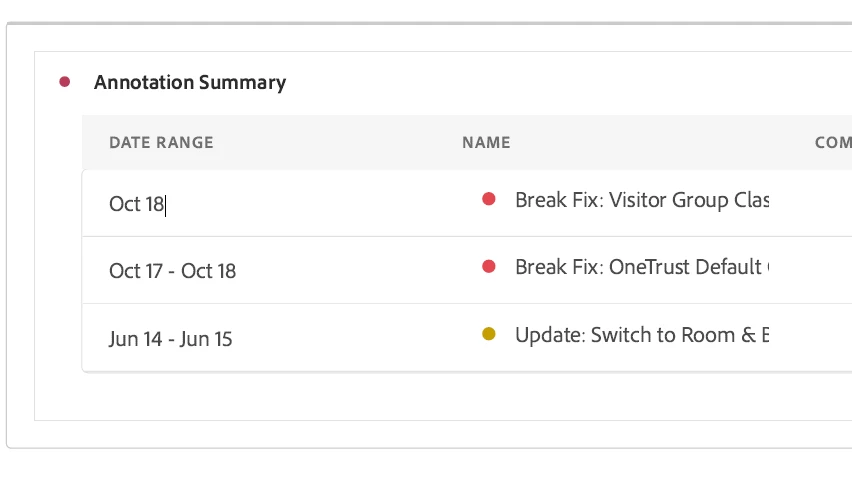852x501 pixels.
Task: Sort the table by NAME column header
Action: pos(486,142)
